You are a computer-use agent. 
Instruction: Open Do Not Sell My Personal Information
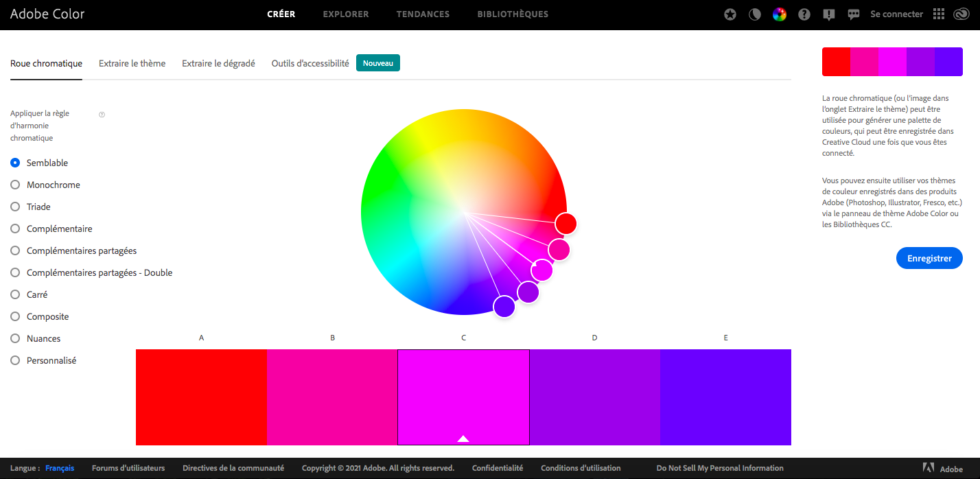point(720,468)
